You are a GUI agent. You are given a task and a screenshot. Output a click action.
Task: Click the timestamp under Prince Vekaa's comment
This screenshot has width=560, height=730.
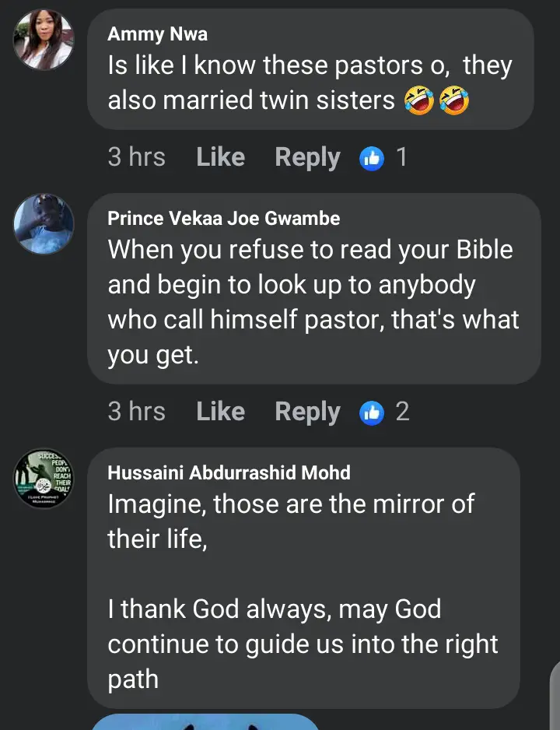136,411
